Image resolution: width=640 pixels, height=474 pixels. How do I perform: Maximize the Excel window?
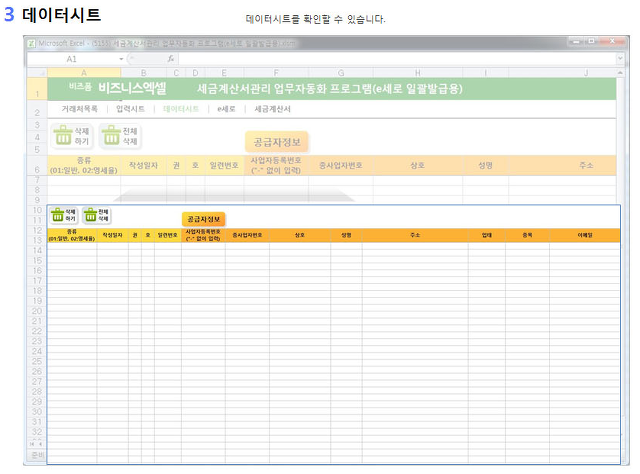tap(592, 41)
